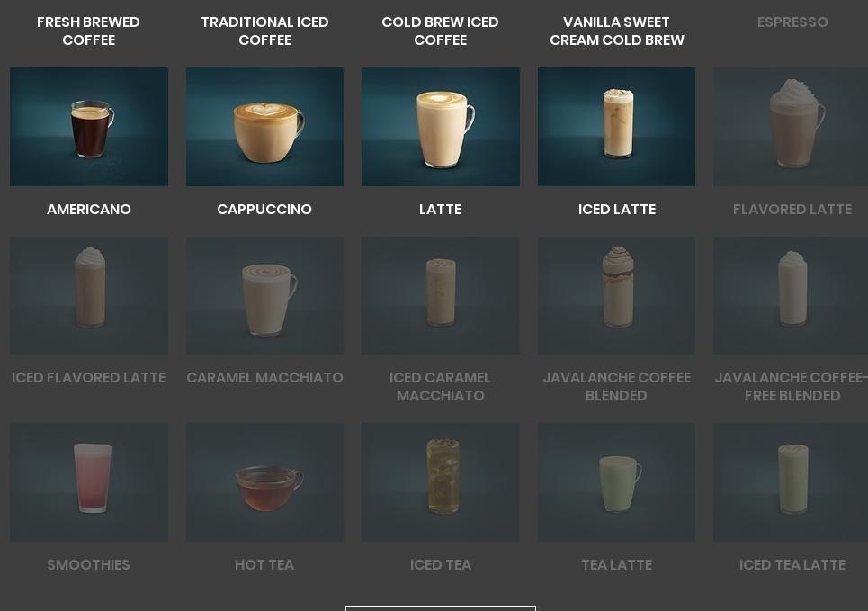Open the Javalanche Coffee Blended image

pos(616,296)
